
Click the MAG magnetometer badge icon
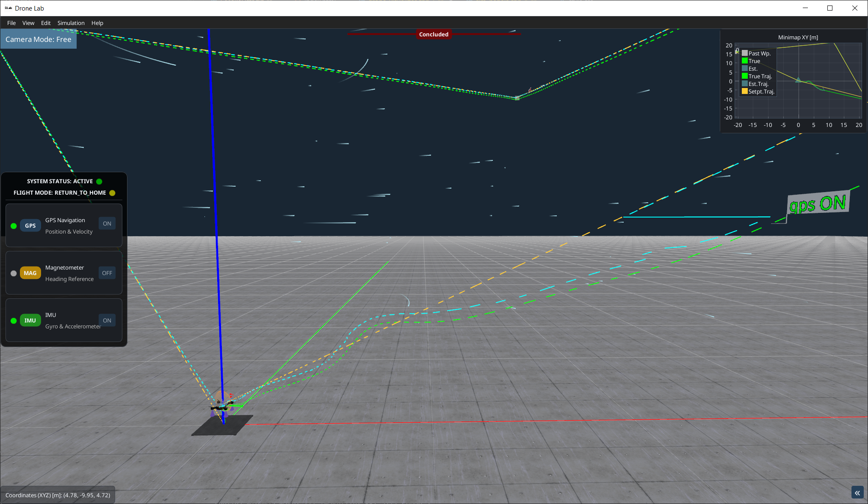(x=30, y=273)
